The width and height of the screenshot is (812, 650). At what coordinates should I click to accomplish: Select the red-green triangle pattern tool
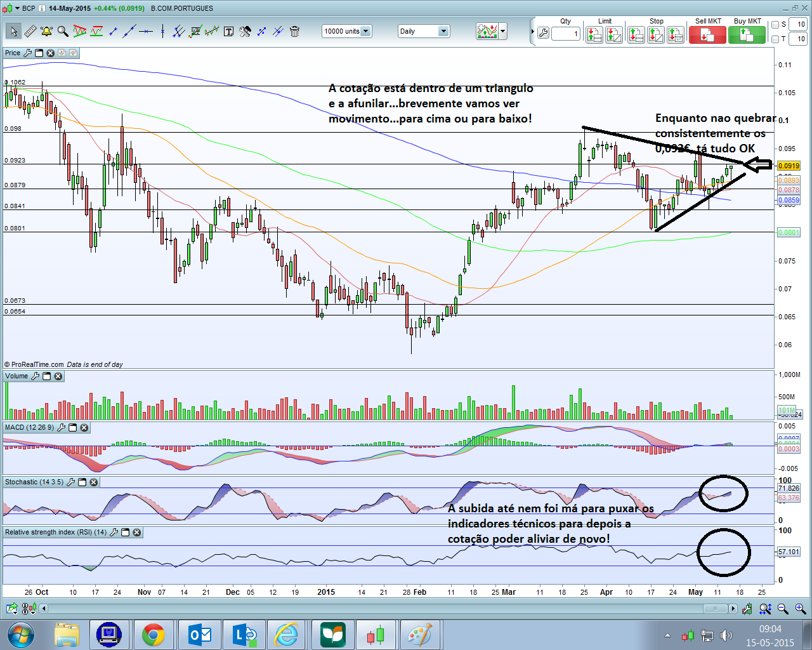pos(79,31)
